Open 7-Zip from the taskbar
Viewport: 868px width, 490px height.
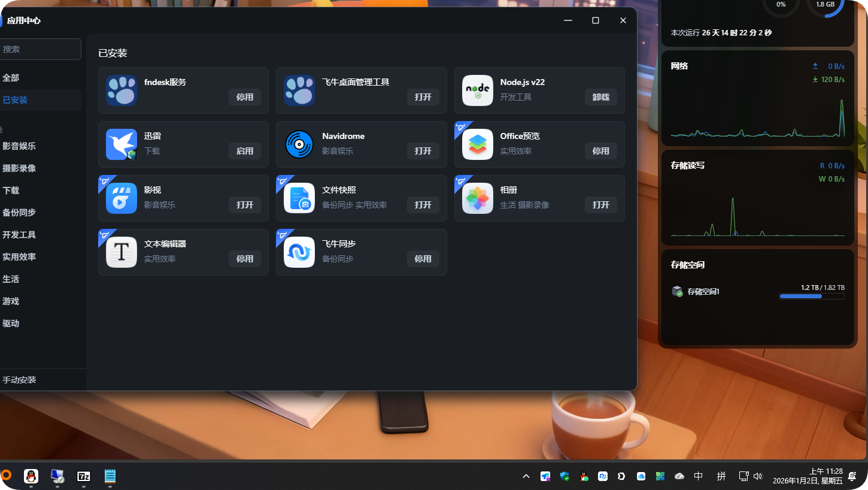coord(84,476)
